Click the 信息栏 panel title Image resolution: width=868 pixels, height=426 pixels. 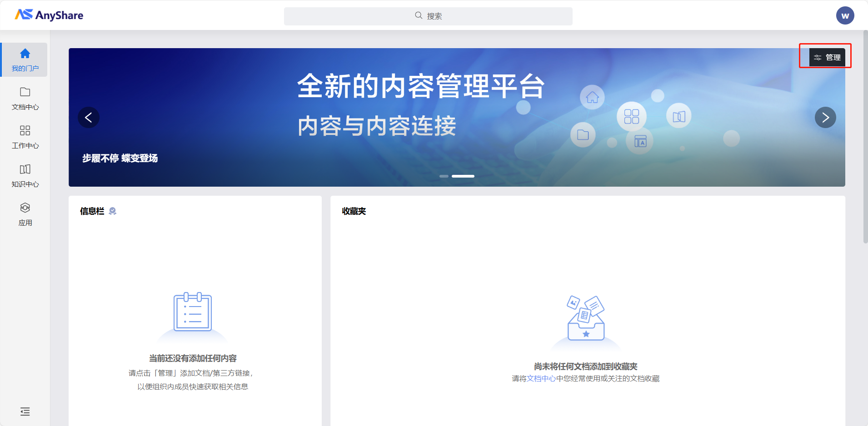pos(92,211)
